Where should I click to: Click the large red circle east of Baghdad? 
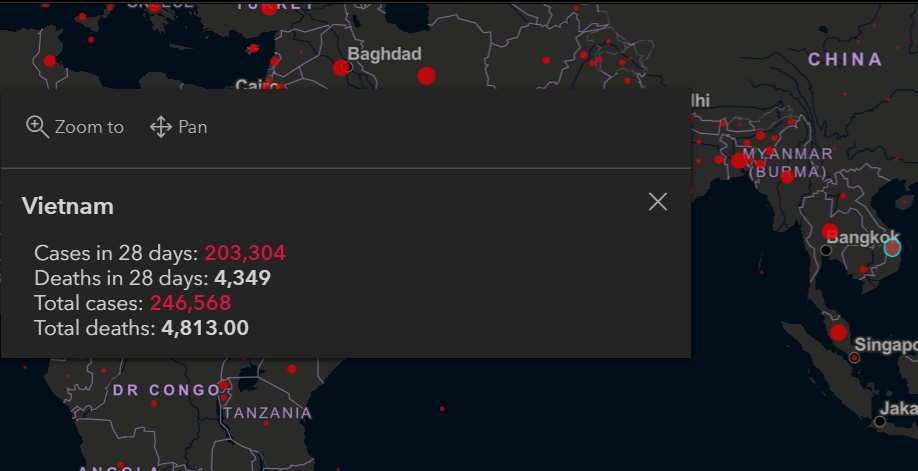point(426,76)
